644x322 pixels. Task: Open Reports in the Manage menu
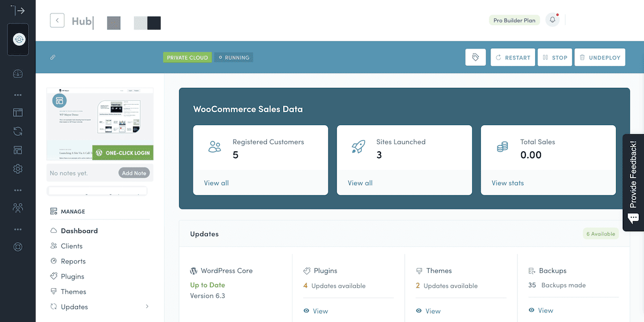[x=73, y=261]
